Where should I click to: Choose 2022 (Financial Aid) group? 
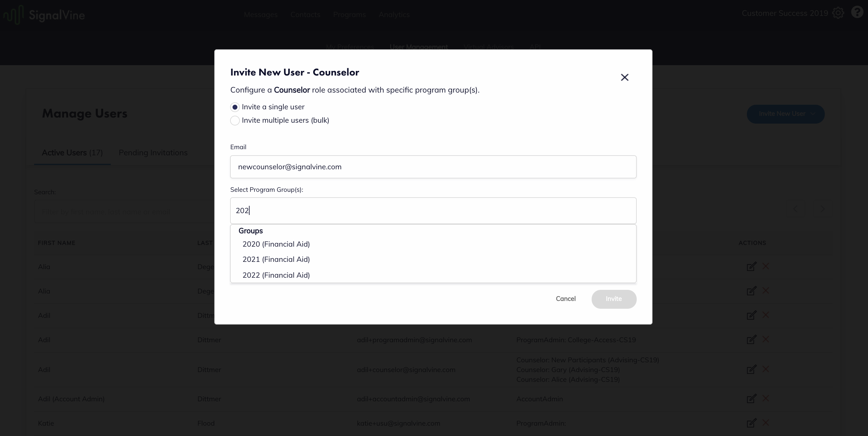276,275
